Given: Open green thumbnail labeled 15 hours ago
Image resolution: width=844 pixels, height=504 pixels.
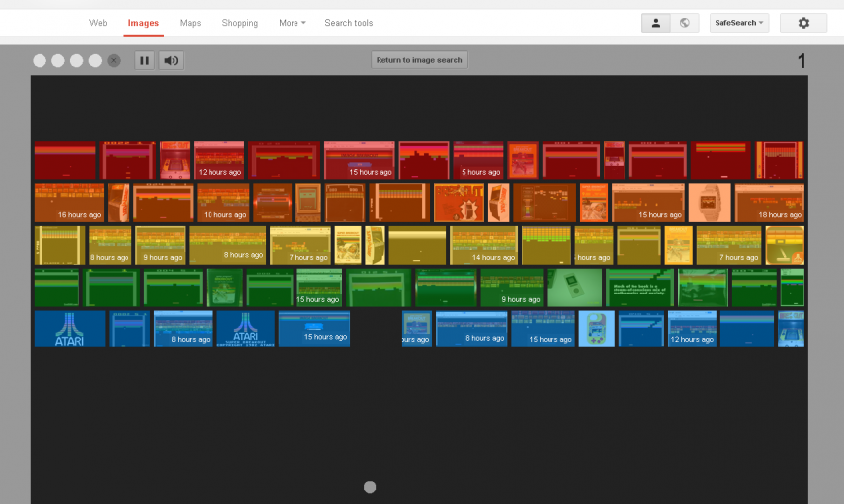Looking at the screenshot, I should (319, 288).
